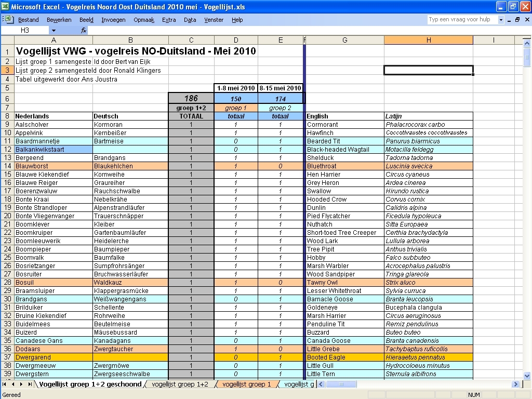Click the total cell showing 186
Viewport: 532px width, 399px height.
[x=191, y=98]
